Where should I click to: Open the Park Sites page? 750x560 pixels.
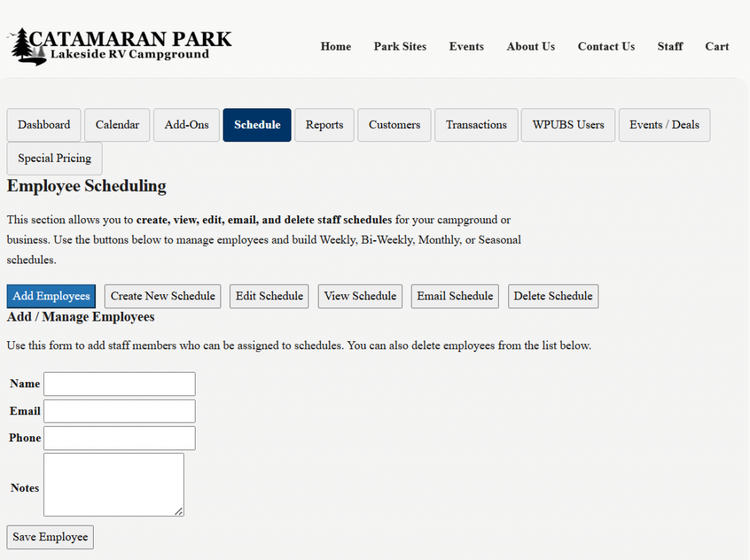400,46
